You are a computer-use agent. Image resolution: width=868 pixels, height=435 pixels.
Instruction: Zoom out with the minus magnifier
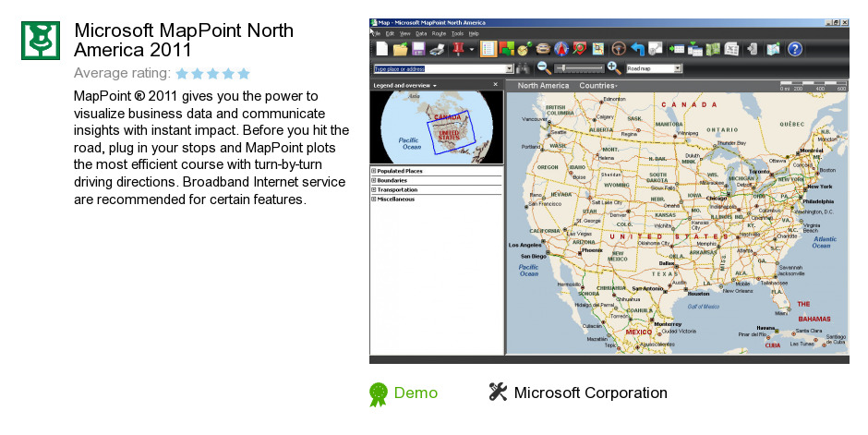[544, 68]
